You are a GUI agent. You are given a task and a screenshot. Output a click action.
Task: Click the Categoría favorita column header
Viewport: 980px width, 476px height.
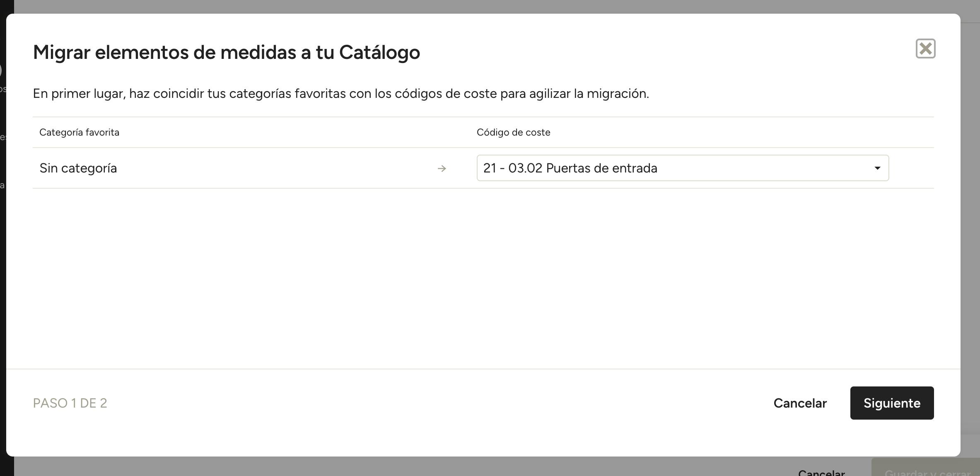point(79,132)
